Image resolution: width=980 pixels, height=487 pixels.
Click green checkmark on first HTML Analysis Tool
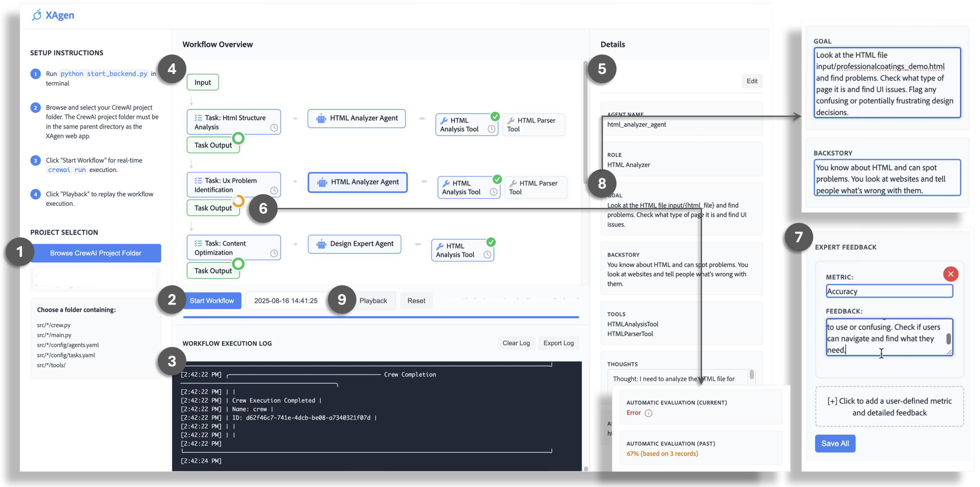coord(495,116)
